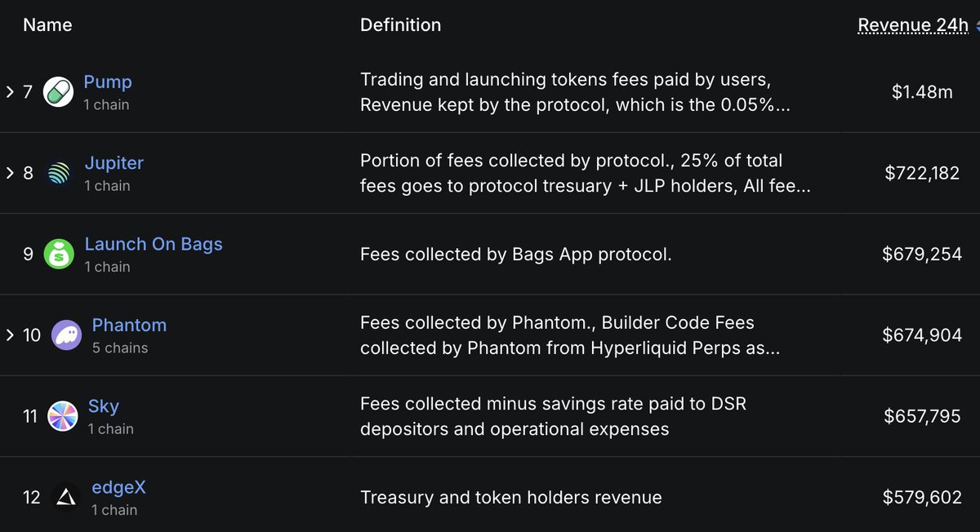Open the Pump protocol link
This screenshot has height=532, width=980.
click(108, 82)
